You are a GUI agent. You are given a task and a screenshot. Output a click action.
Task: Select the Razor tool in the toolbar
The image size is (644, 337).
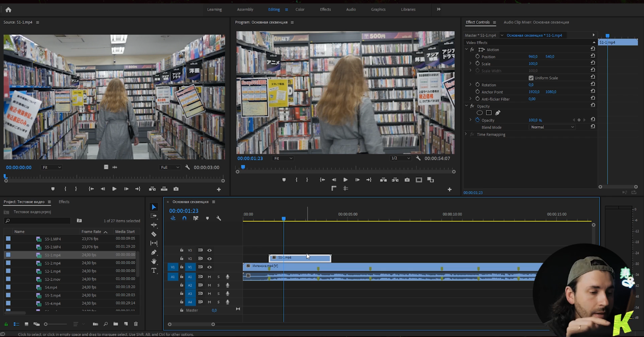point(154,234)
